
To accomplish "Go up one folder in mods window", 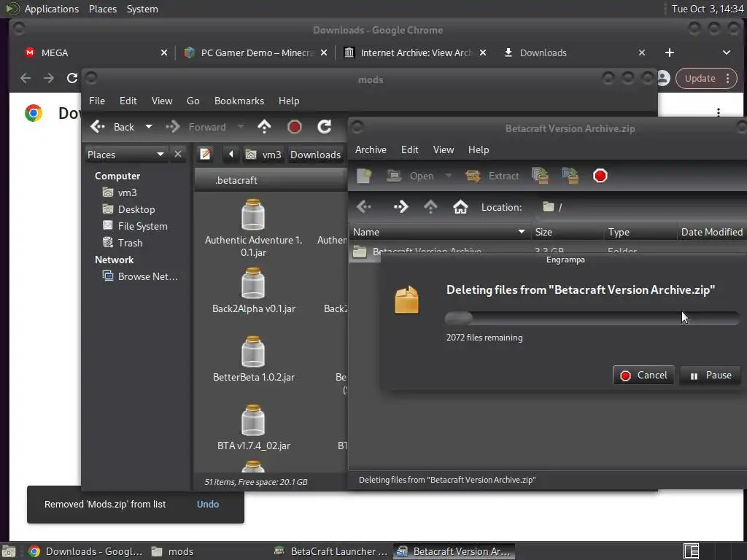I will click(x=264, y=127).
